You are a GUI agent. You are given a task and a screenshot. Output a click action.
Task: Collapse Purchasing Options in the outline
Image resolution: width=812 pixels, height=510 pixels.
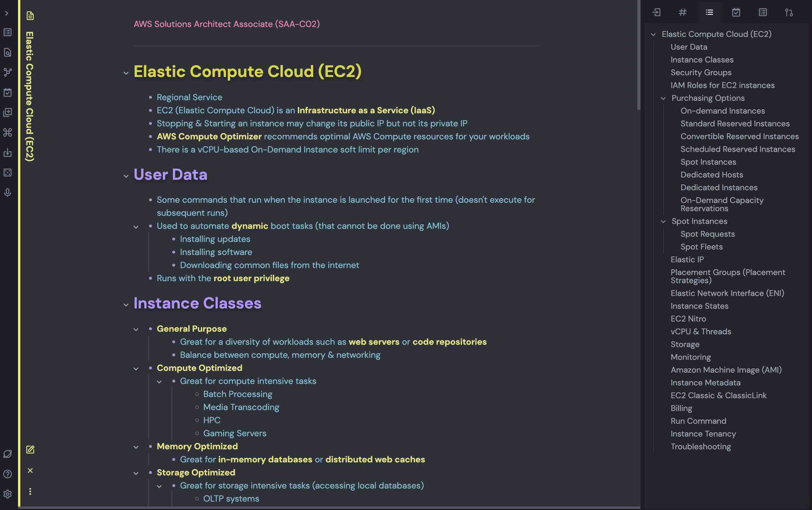click(663, 98)
